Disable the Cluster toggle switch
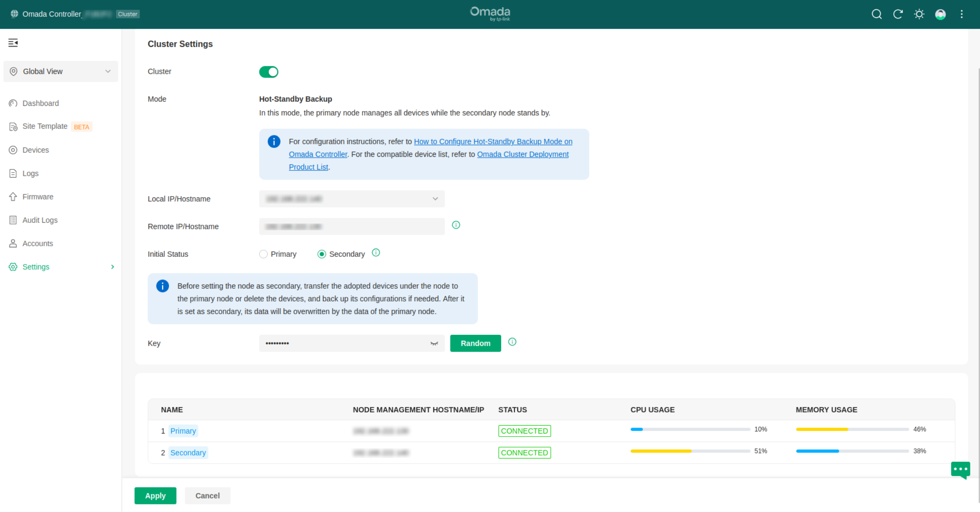 click(268, 72)
